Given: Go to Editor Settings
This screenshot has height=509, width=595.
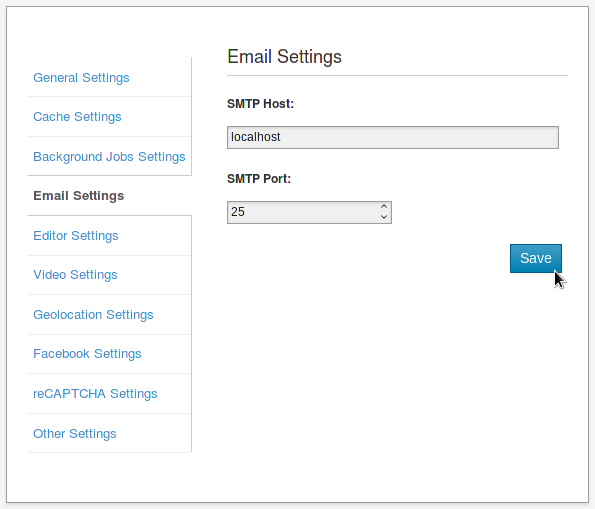Looking at the screenshot, I should point(76,236).
